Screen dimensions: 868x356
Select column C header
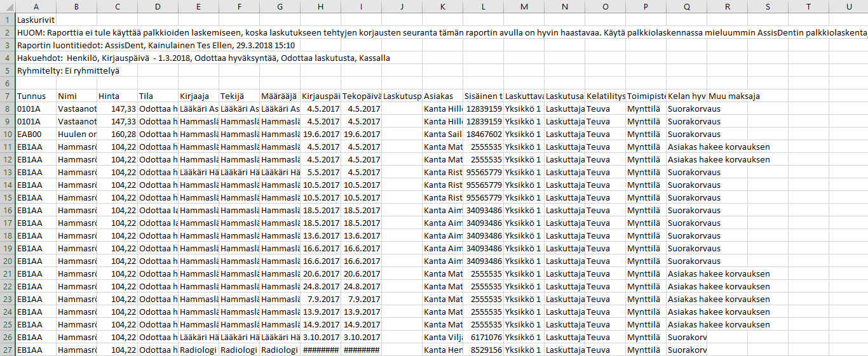pyautogui.click(x=117, y=6)
